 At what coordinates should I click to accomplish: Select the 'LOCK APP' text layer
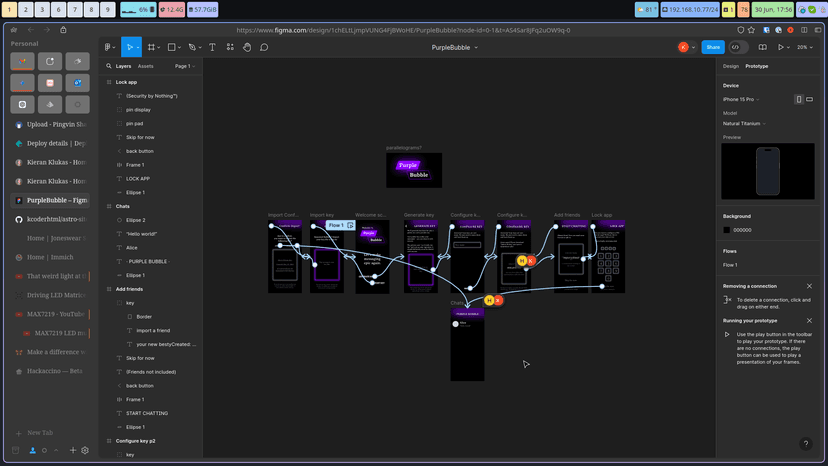pos(138,179)
